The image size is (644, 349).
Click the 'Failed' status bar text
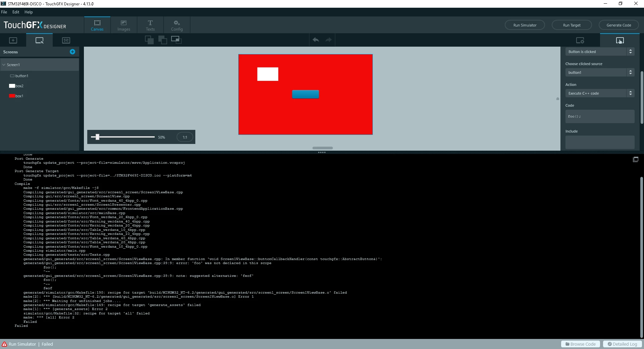(47, 344)
